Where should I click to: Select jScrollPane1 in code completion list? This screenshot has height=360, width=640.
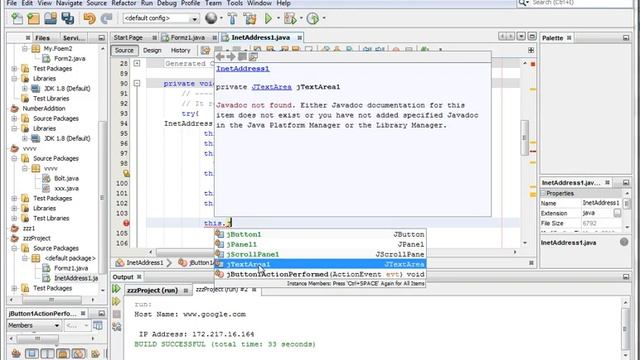(x=320, y=254)
